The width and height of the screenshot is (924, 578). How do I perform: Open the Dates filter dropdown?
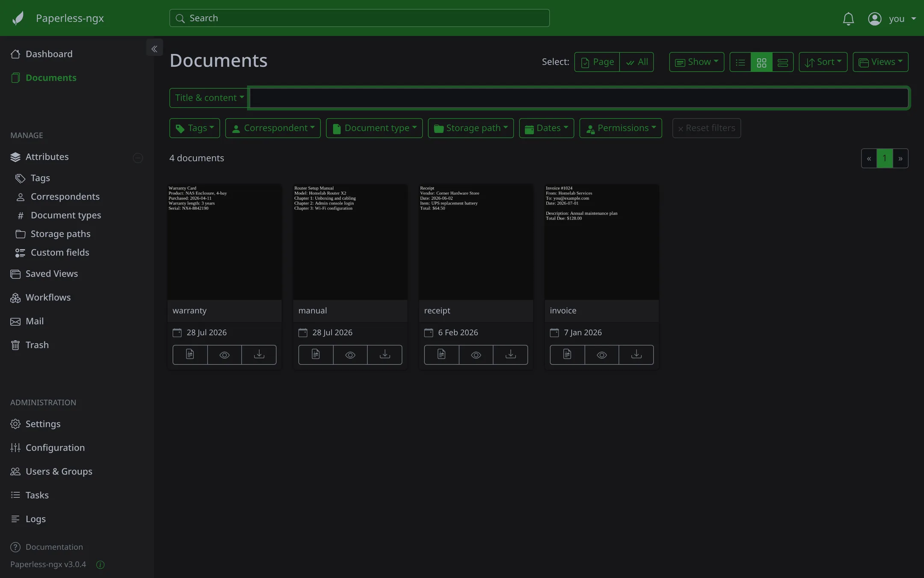coord(547,128)
